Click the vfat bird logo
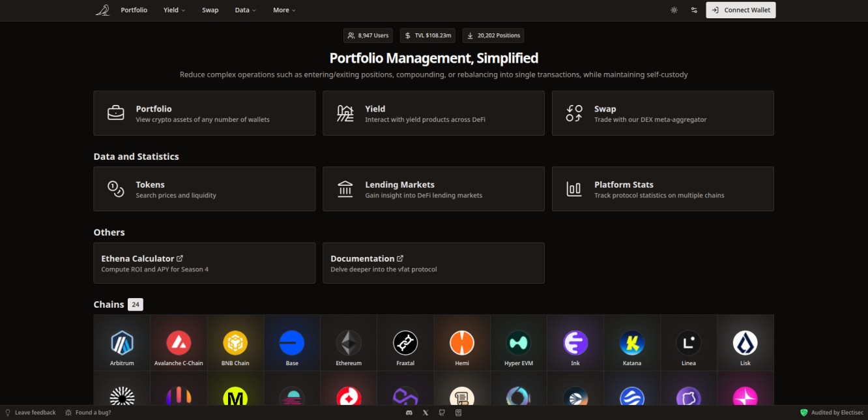 click(102, 10)
